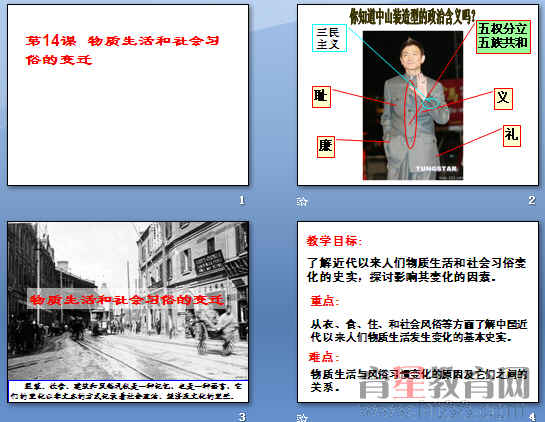Select slide 4 showing 教学目标

(x=418, y=312)
